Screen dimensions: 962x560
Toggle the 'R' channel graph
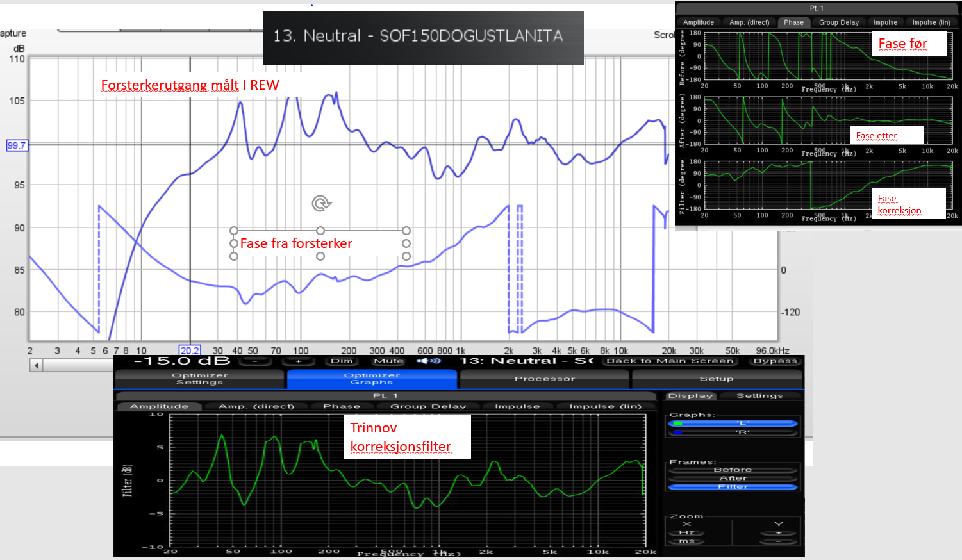[x=733, y=432]
